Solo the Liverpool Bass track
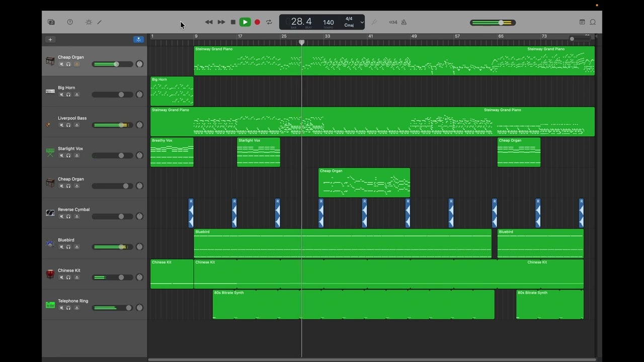 click(68, 125)
